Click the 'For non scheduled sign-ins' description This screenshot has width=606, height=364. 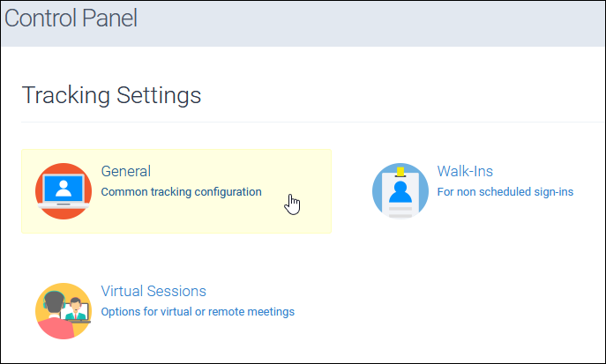[505, 191]
